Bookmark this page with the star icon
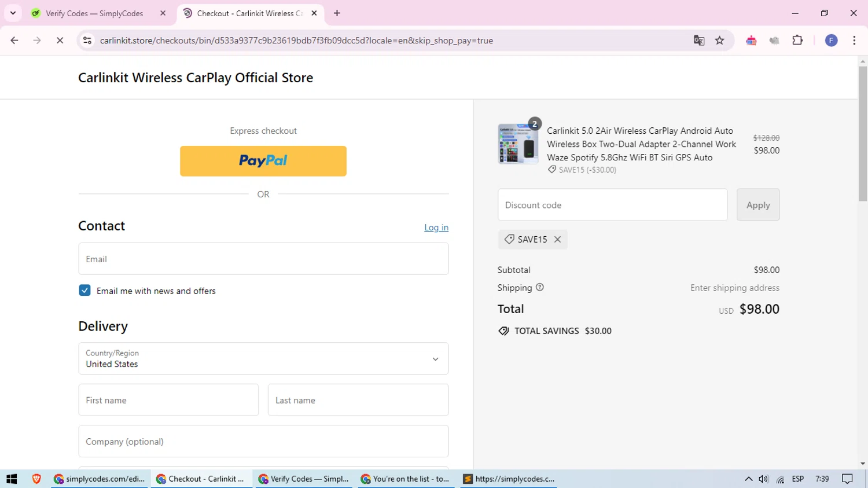 tap(720, 41)
